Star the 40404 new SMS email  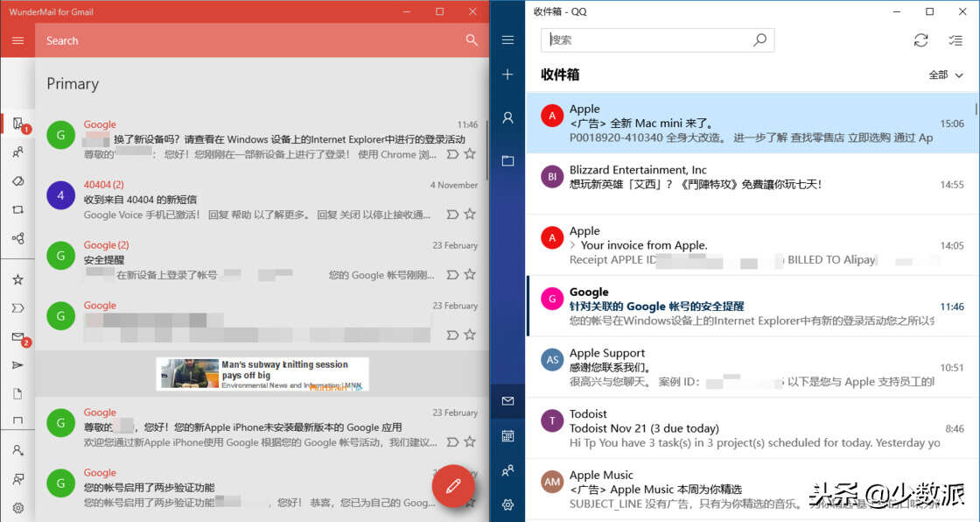[470, 214]
